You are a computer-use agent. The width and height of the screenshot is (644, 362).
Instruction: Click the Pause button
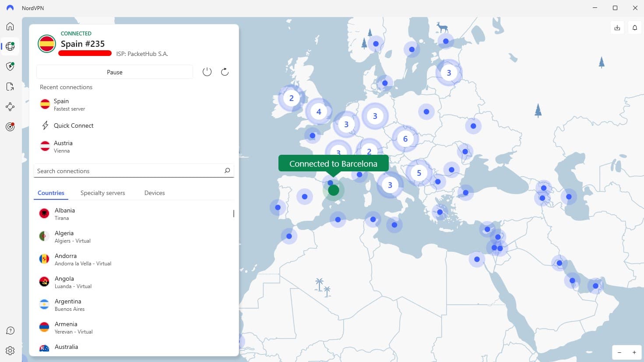115,72
